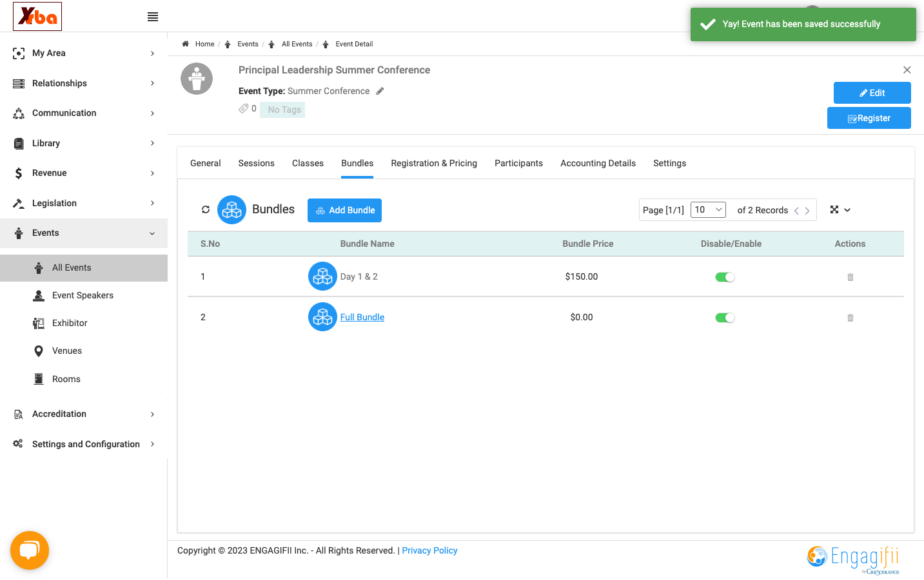Click the hamburger menu icon
Image resolution: width=924 pixels, height=580 pixels.
click(x=153, y=17)
